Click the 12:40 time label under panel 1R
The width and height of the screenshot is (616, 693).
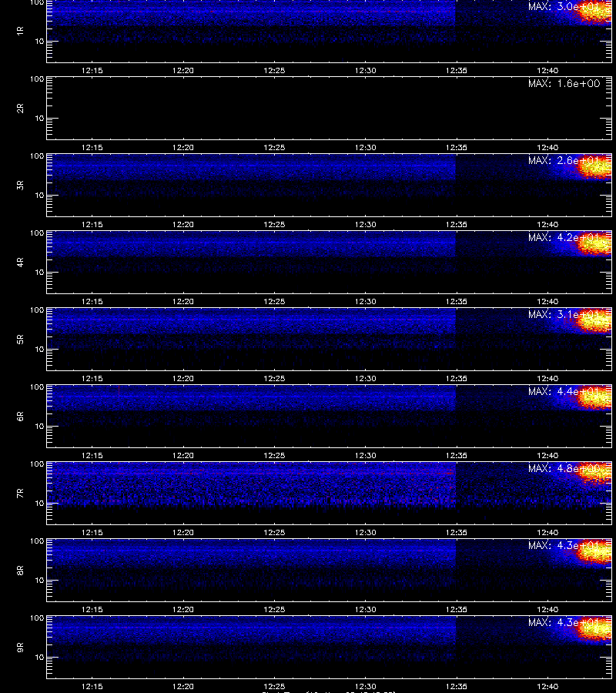[547, 70]
